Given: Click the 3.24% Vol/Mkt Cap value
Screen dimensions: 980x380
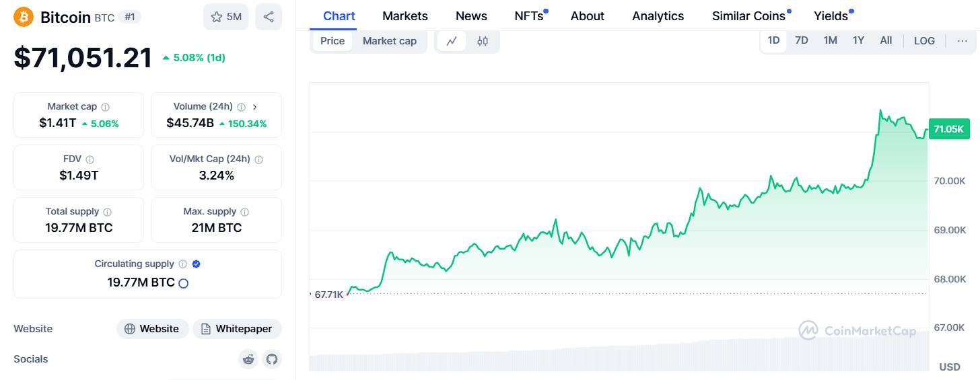Looking at the screenshot, I should tap(217, 176).
